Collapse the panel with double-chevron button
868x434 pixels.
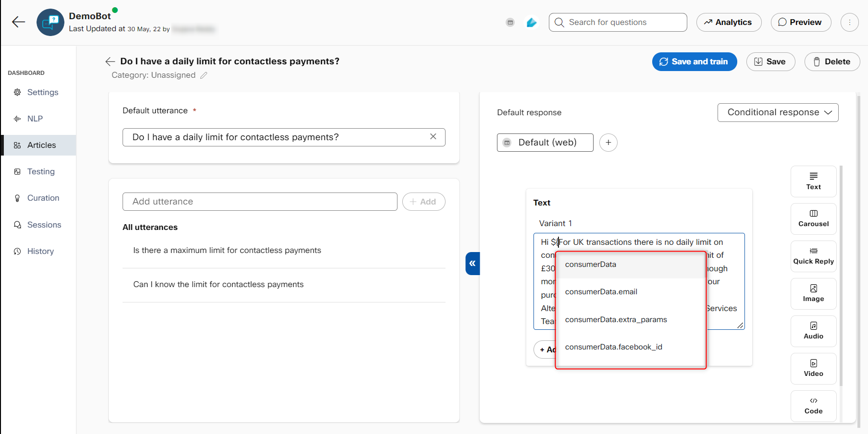tap(472, 263)
